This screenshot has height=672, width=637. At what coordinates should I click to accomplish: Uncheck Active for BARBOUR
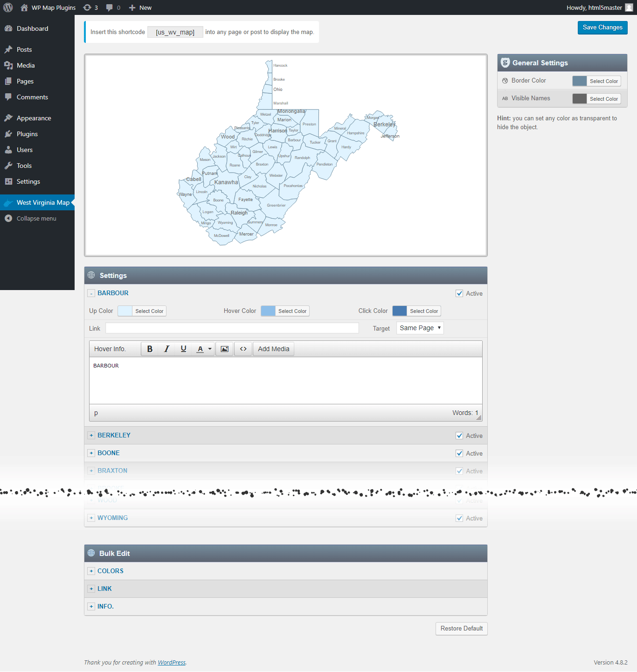pyautogui.click(x=459, y=293)
